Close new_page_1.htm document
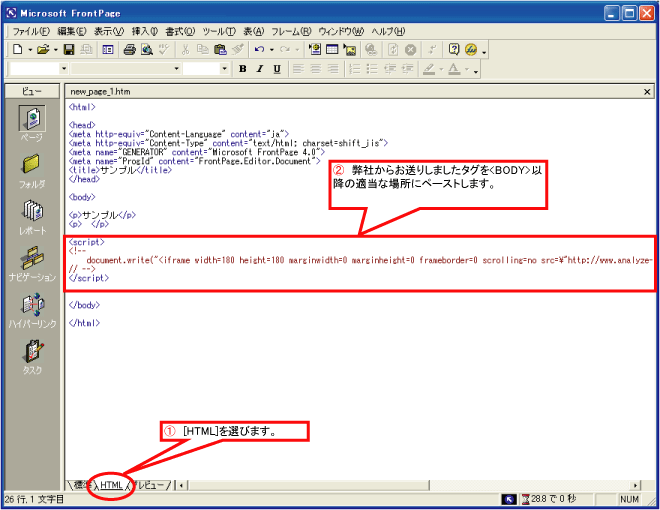The width and height of the screenshot is (660, 510). 647,92
